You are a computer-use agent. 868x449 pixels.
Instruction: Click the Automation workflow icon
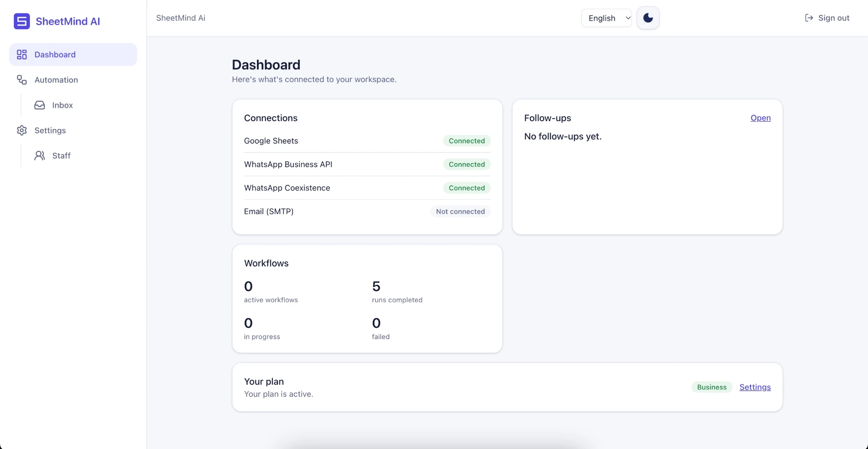tap(22, 79)
